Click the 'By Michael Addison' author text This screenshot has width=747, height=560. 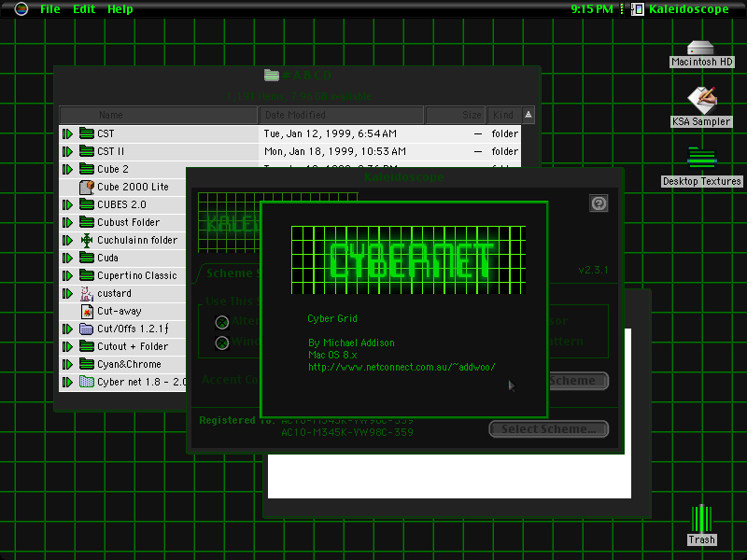click(351, 343)
